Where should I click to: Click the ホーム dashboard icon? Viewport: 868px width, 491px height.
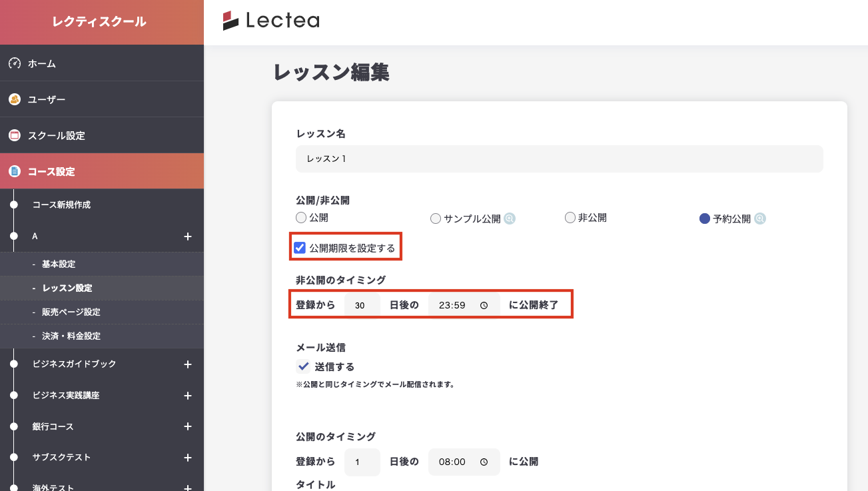[x=15, y=63]
